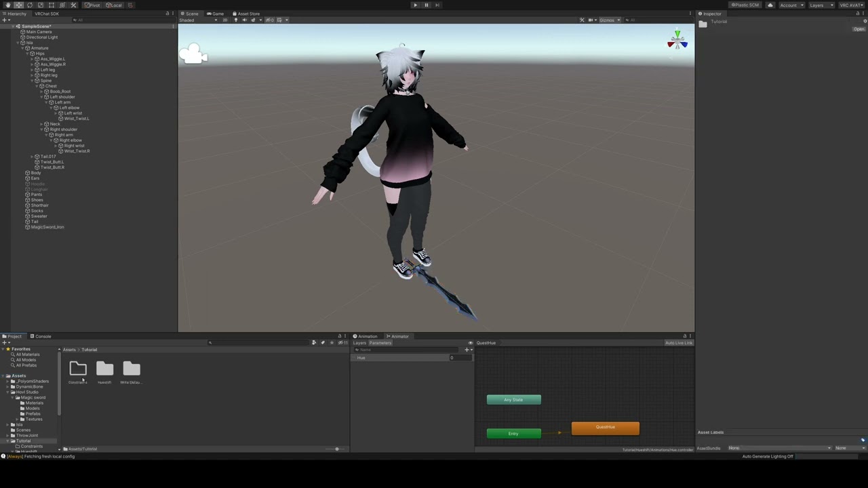The width and height of the screenshot is (868, 488).
Task: Click the Hierarchy create plus button
Action: click(x=5, y=20)
